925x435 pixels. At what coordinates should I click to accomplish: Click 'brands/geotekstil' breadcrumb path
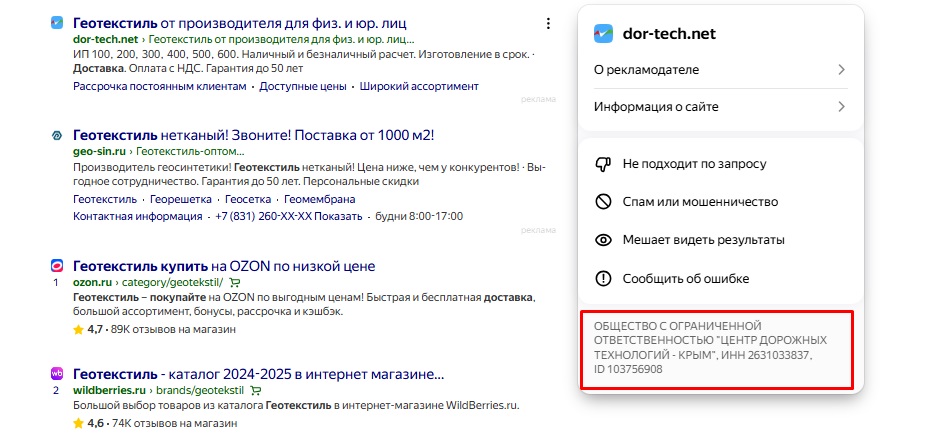tap(200, 390)
